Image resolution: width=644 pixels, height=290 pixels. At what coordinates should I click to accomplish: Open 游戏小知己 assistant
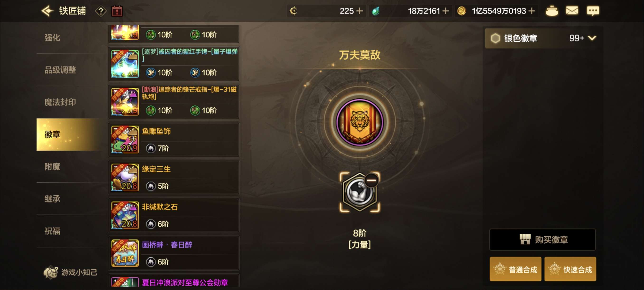click(x=71, y=272)
